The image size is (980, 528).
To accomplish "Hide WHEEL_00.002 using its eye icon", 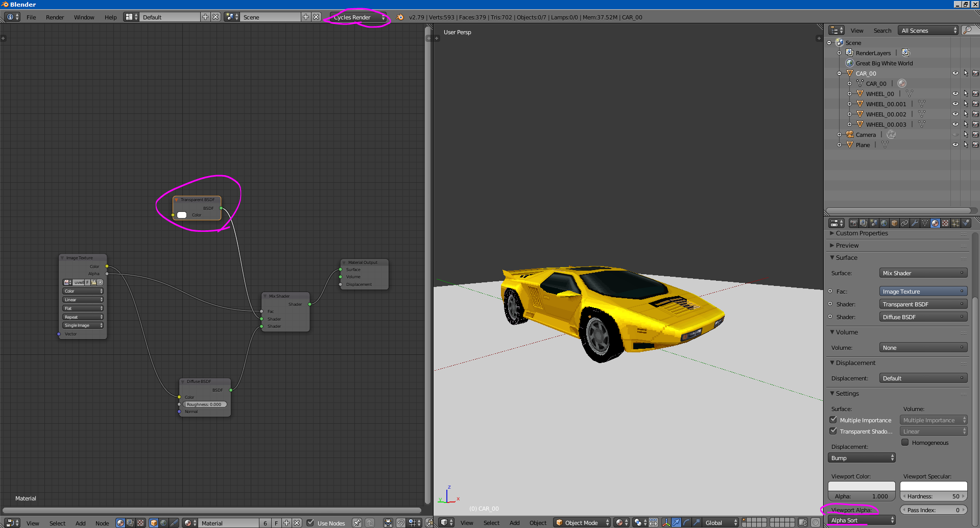I will pyautogui.click(x=955, y=114).
